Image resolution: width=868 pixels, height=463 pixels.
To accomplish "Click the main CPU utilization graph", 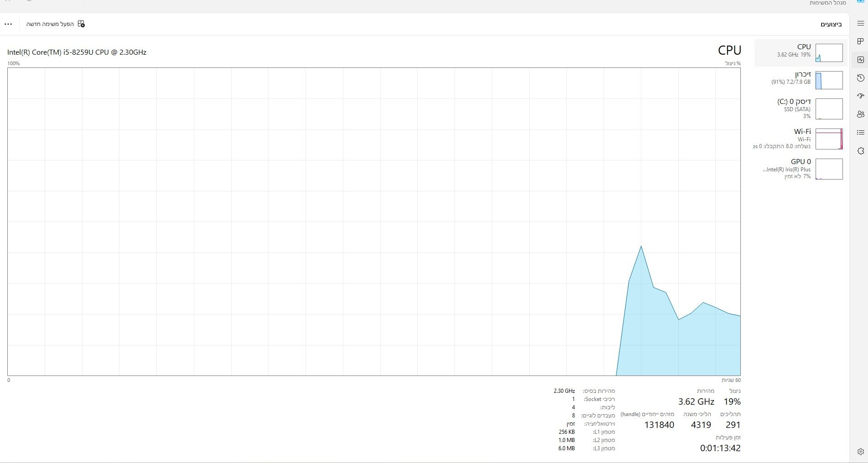I will 374,221.
